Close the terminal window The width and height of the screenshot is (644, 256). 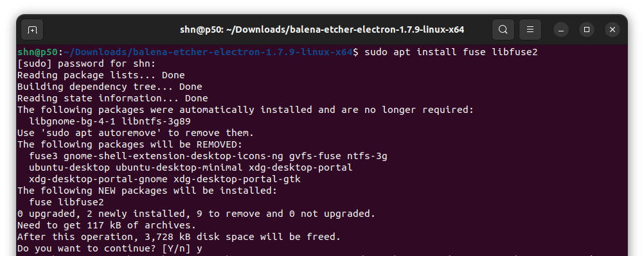[613, 30]
